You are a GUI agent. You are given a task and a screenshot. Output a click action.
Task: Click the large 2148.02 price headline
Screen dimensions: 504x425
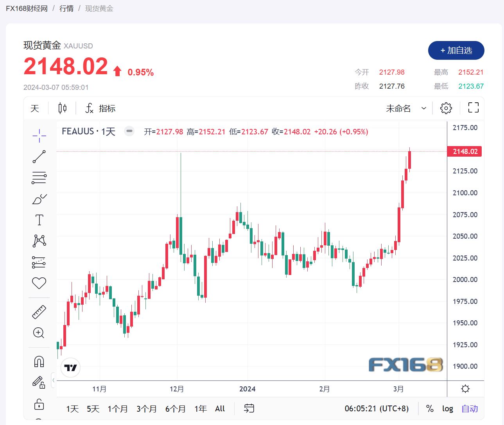66,66
